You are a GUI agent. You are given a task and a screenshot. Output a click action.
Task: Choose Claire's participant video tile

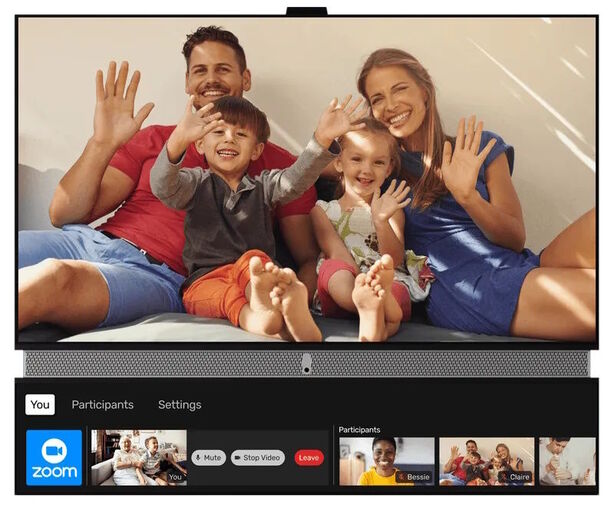click(486, 460)
